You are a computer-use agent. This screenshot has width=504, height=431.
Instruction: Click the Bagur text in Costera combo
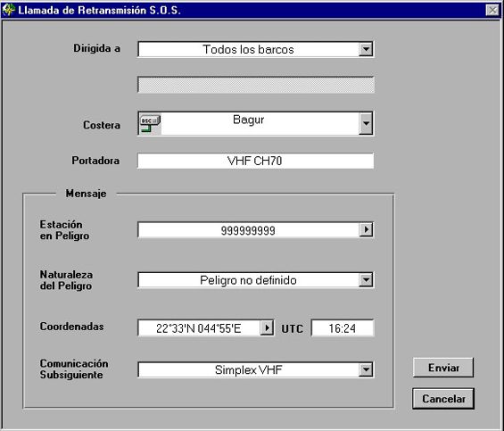click(248, 120)
